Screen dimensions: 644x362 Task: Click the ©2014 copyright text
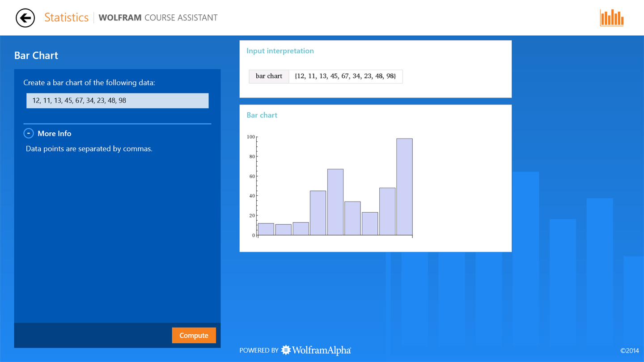[x=630, y=351]
